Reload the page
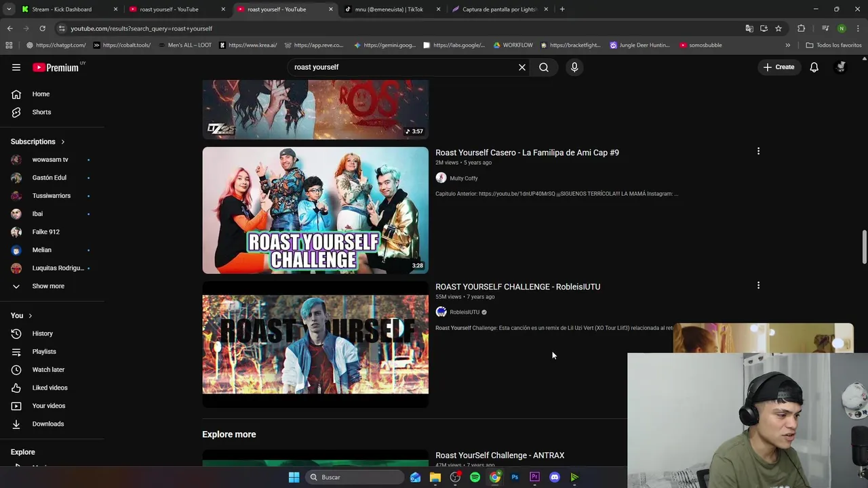This screenshot has height=488, width=868. [42, 28]
